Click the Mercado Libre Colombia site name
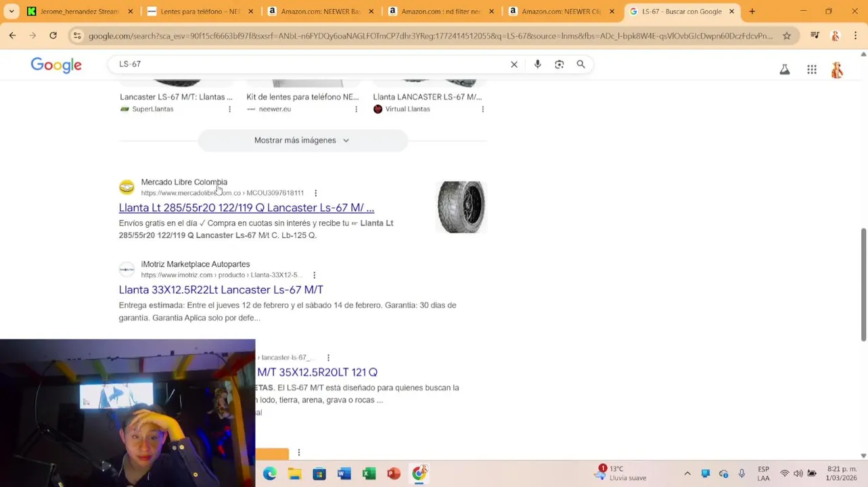The height and width of the screenshot is (487, 868). (x=184, y=182)
